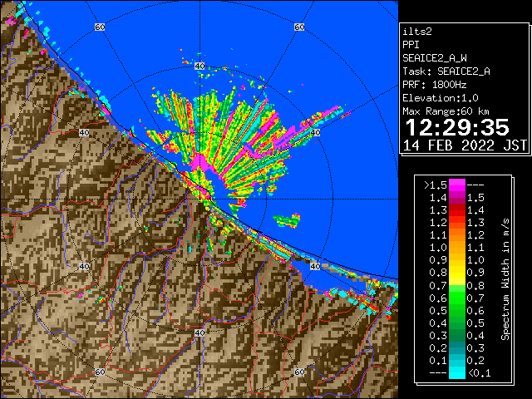Click the isolated echo patch offshore southeast of center
The image size is (532, 399).
click(x=287, y=220)
